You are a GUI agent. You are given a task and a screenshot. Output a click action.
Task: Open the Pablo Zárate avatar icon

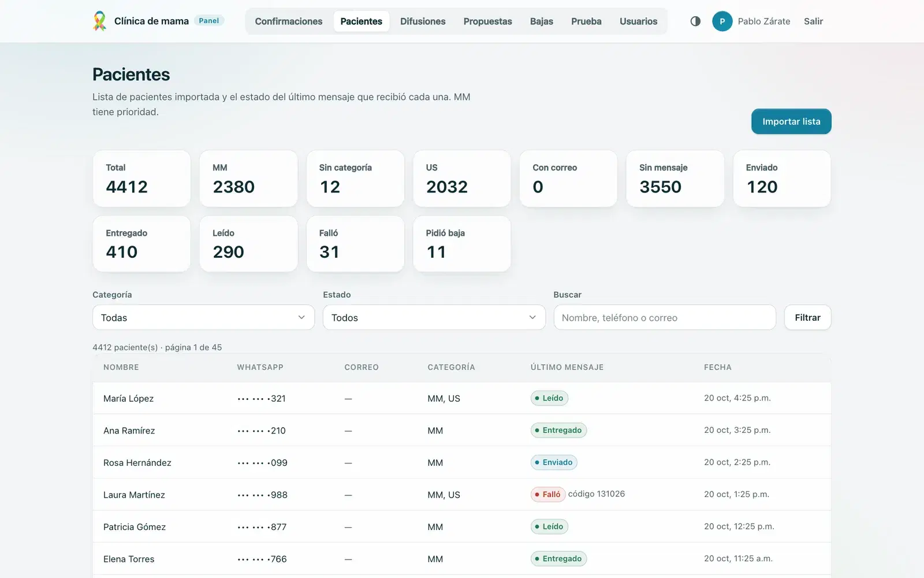tap(722, 21)
